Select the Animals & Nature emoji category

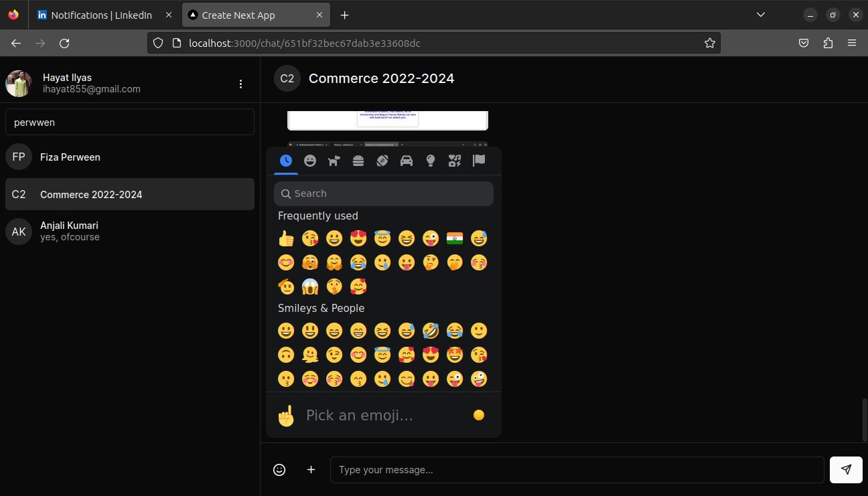coord(334,161)
